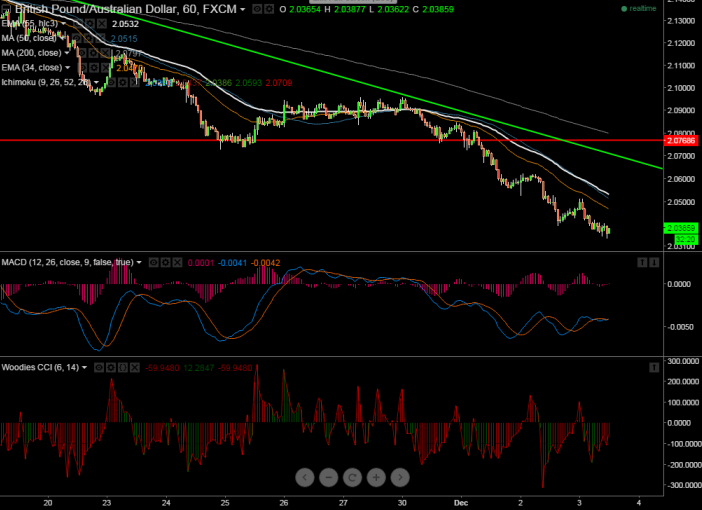Hide the EMA (55, hlc3) line

pos(78,24)
